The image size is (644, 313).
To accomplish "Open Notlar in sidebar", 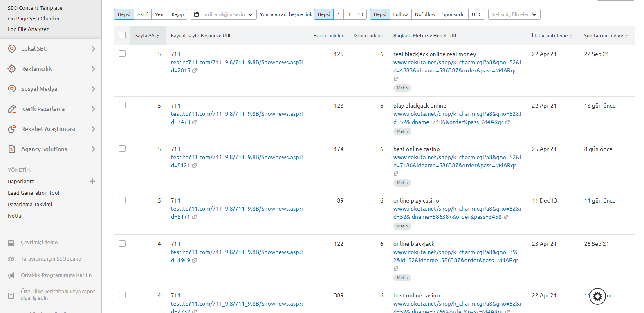I will pos(16,216).
